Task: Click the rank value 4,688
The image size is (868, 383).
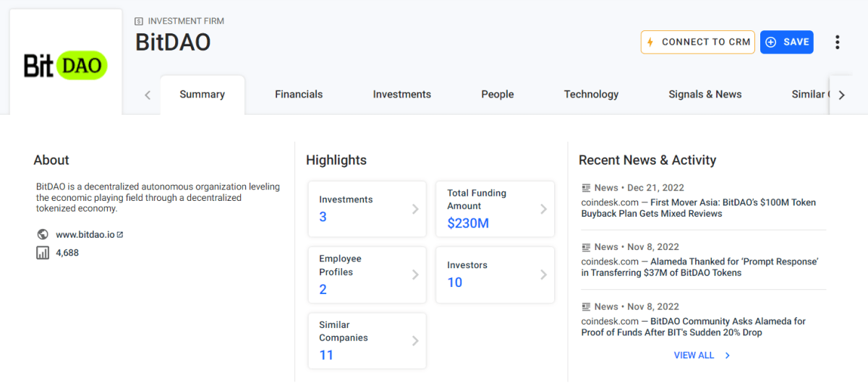Action: (x=67, y=253)
